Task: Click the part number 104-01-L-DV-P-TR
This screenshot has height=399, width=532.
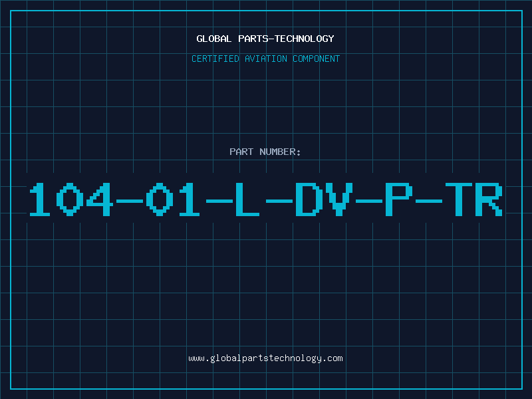Action: [x=266, y=199]
